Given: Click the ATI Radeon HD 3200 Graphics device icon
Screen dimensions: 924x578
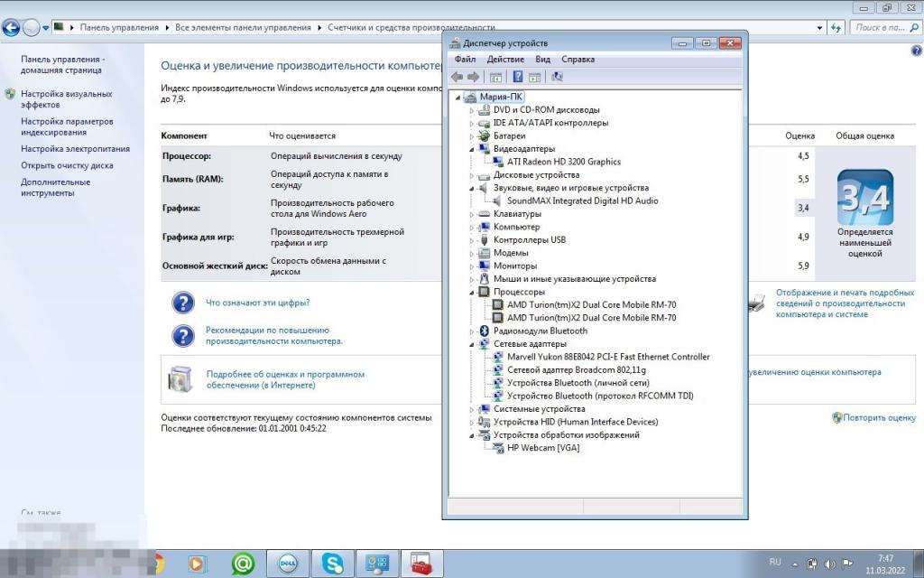Looking at the screenshot, I should pyautogui.click(x=498, y=162).
